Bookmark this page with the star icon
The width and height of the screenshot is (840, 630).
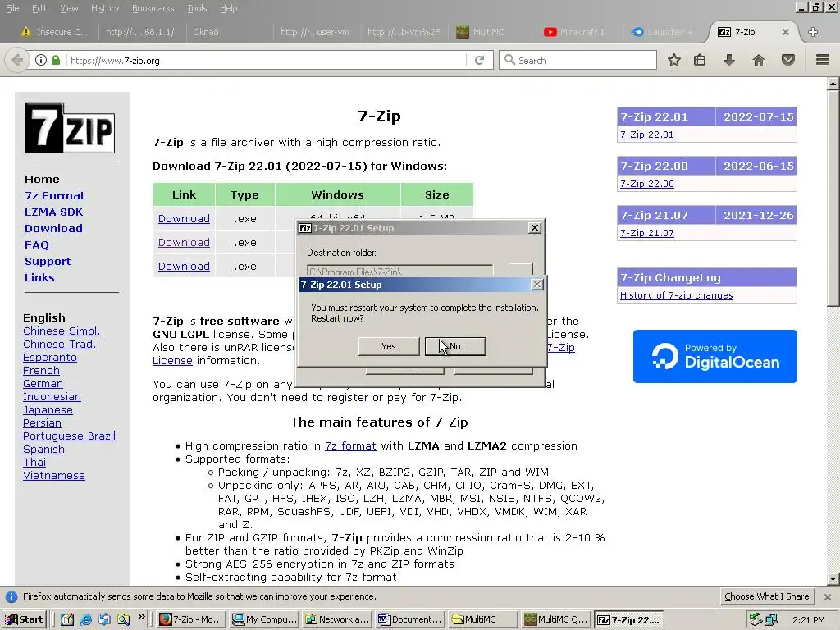coord(674,60)
